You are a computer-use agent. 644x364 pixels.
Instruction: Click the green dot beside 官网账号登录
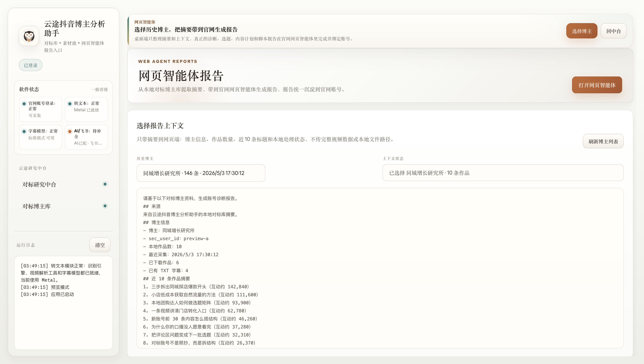[24, 104]
